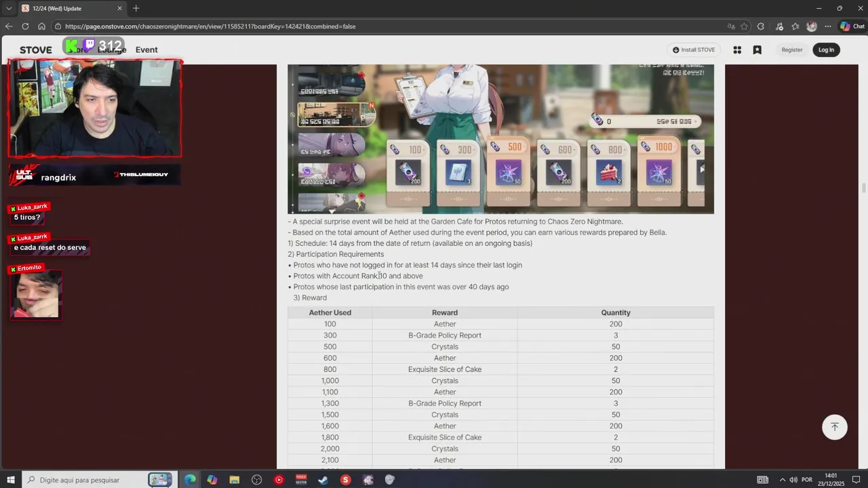
Task: Open OBS Studio from the taskbar
Action: coord(256,480)
